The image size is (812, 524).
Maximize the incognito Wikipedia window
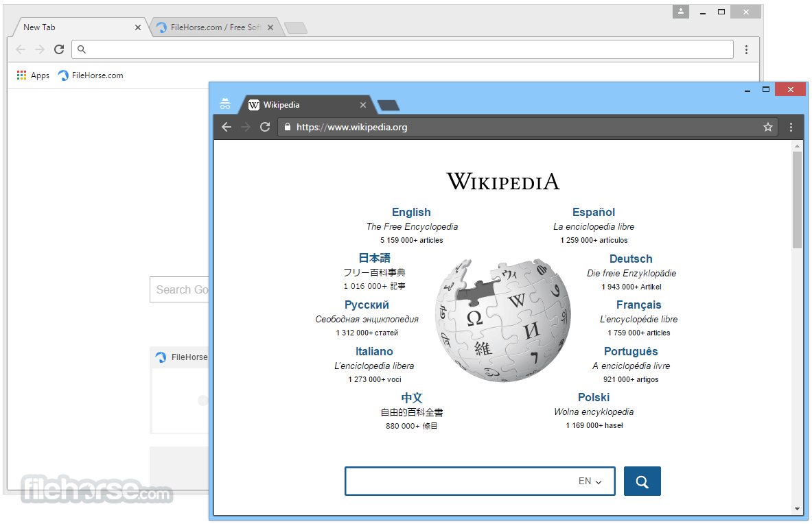(766, 89)
